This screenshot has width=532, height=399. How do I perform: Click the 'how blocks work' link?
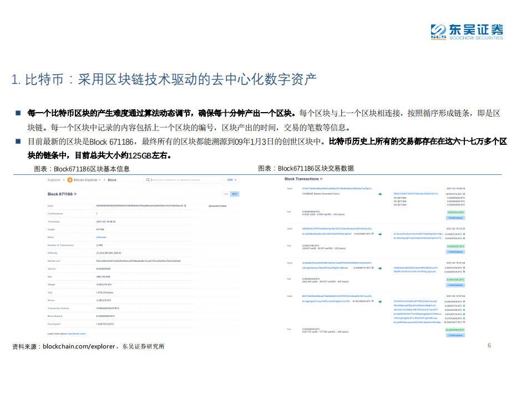point(77,333)
